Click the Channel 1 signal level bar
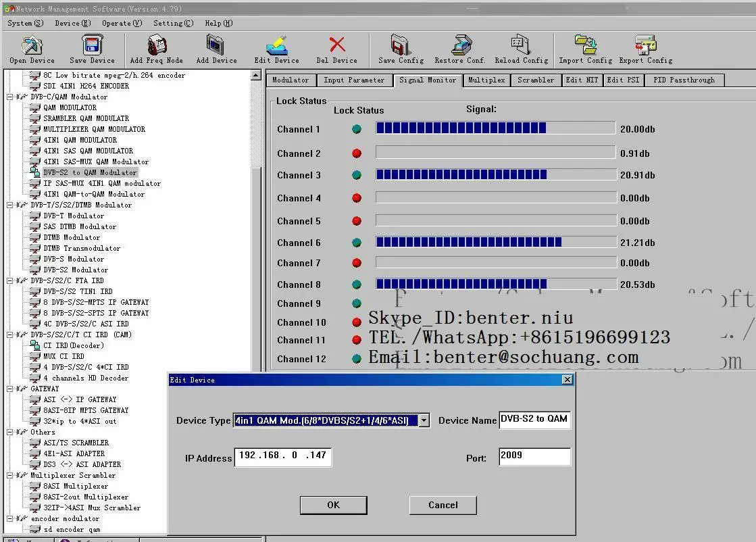This screenshot has width=756, height=542. pyautogui.click(x=495, y=128)
